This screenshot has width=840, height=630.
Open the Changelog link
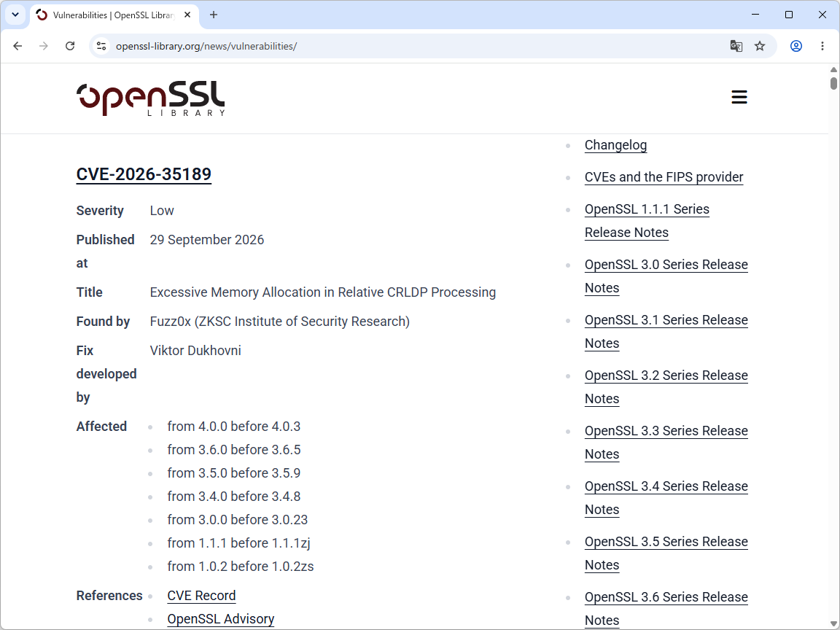(615, 145)
